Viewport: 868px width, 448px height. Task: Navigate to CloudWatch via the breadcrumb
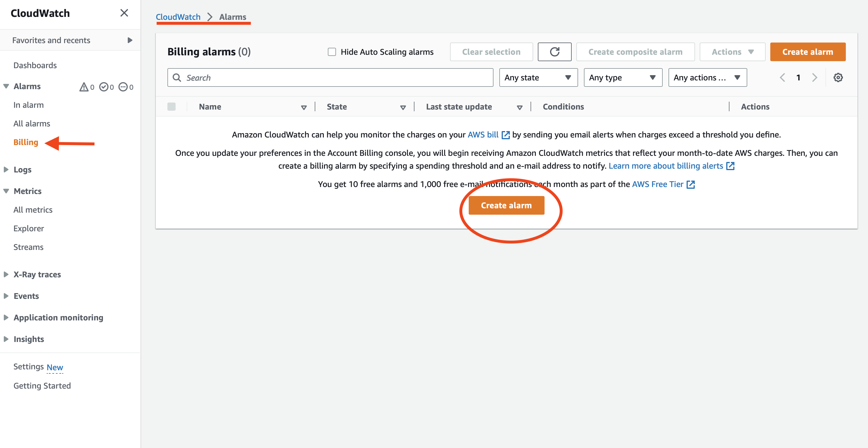[x=178, y=17]
